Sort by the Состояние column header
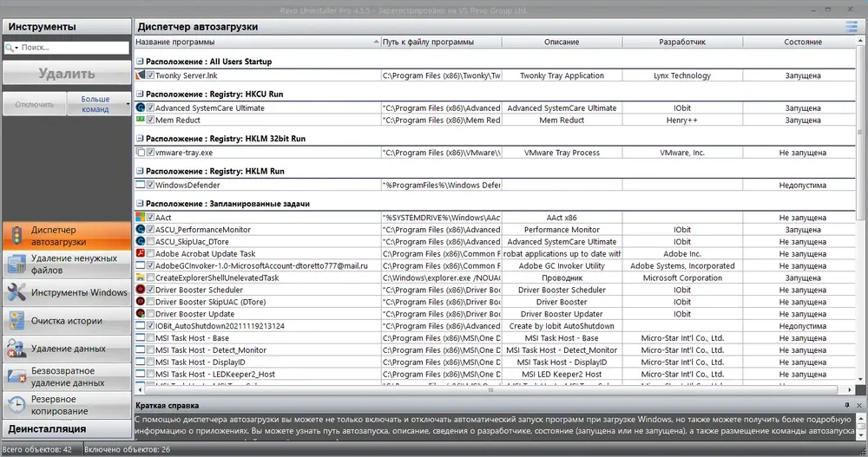The image size is (868, 457). pyautogui.click(x=799, y=42)
